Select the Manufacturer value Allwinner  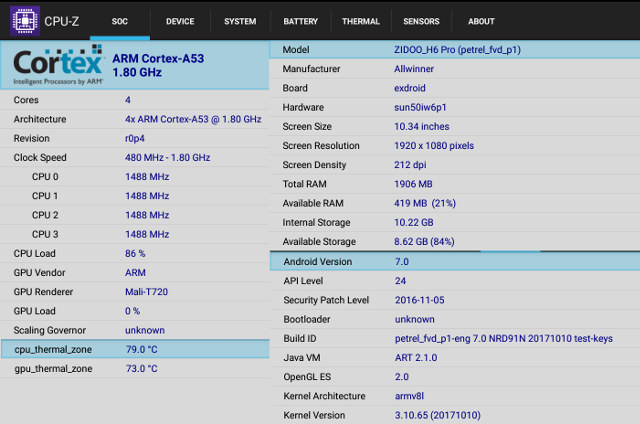click(414, 69)
